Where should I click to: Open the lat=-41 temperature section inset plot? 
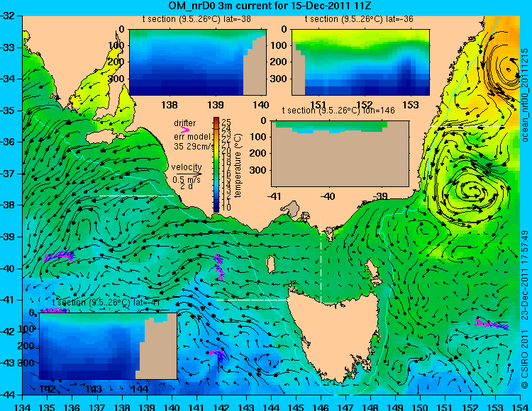pos(108,346)
